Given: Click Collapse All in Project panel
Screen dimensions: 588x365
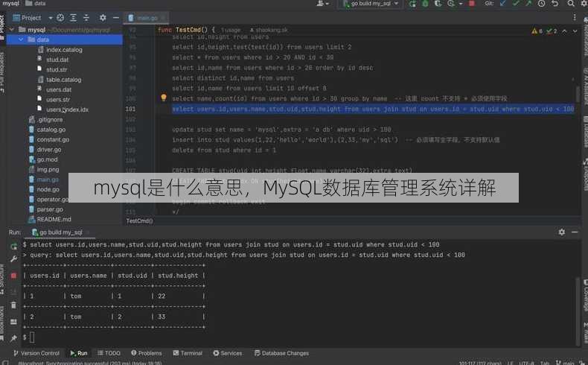Looking at the screenshot, I should (x=86, y=18).
